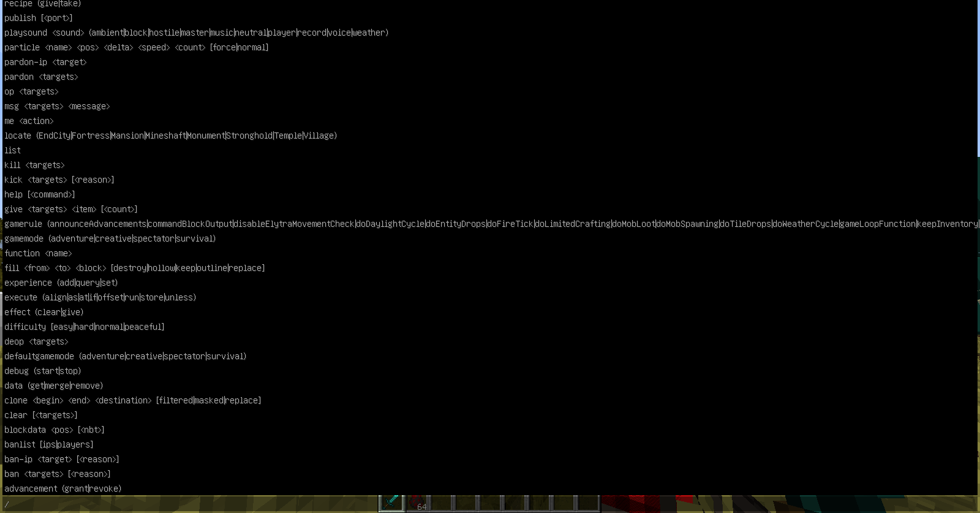Click the playsound command suggestion
The image size is (980, 513).
click(197, 32)
